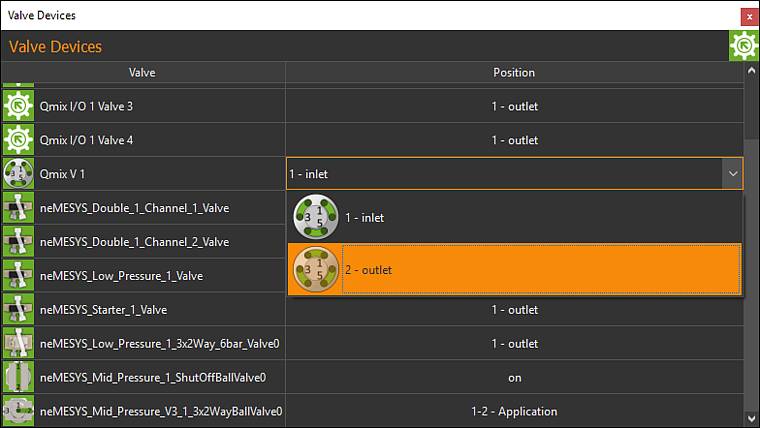Click the neMESYS_Low_Pressure_1_Valve icon
Screen dimensions: 760x428
(18, 275)
